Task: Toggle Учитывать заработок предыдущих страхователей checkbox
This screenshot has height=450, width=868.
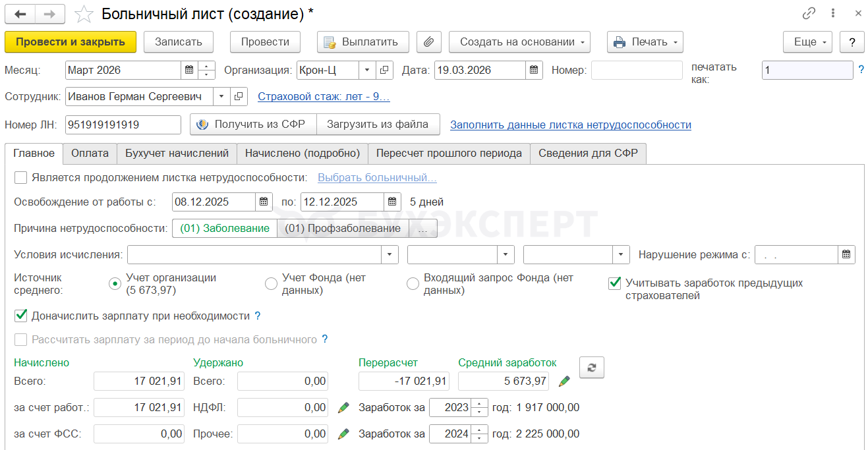Action: (614, 283)
